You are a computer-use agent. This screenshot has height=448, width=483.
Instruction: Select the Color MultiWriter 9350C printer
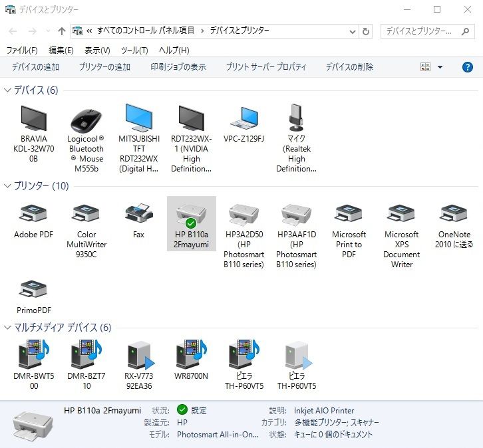(86, 213)
